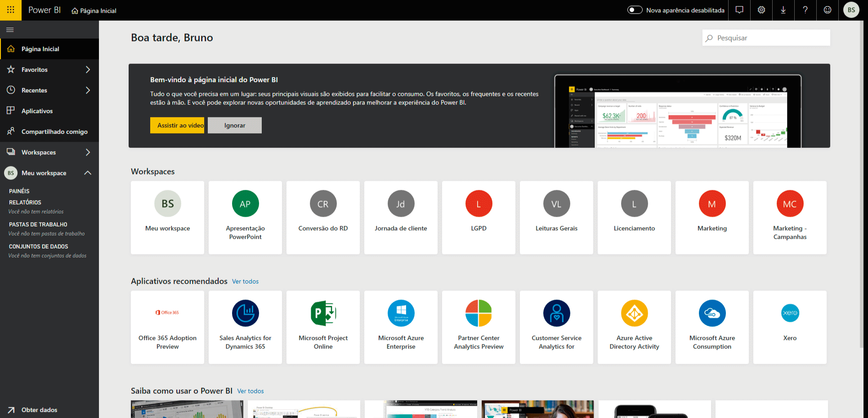The image size is (868, 418).
Task: Click the download arrow icon
Action: (783, 10)
